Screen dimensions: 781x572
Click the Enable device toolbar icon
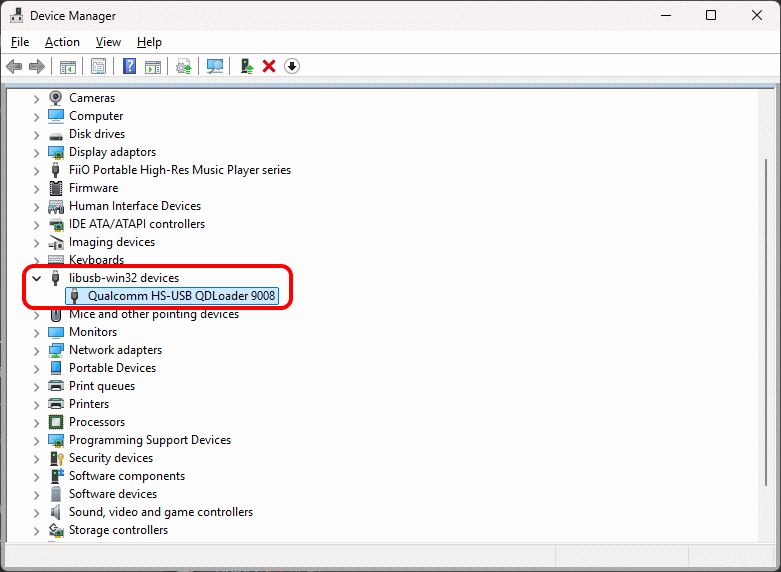tap(247, 66)
